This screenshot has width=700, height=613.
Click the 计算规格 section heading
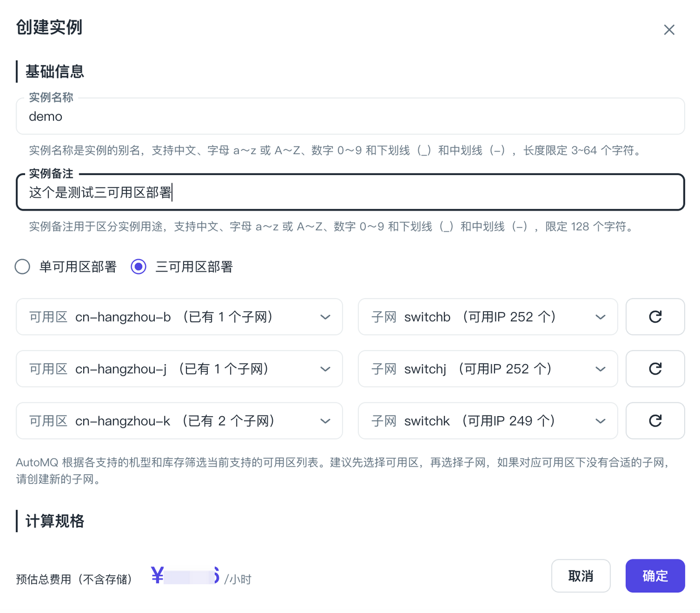55,521
